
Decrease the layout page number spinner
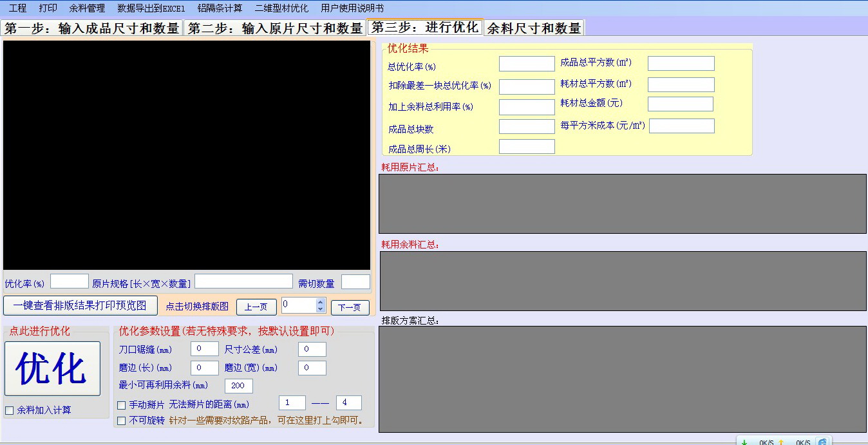[x=321, y=309]
